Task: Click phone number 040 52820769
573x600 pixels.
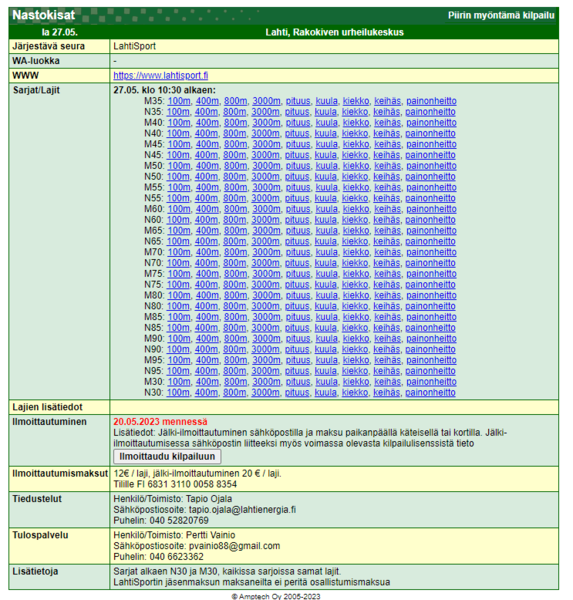Action: 179,520
